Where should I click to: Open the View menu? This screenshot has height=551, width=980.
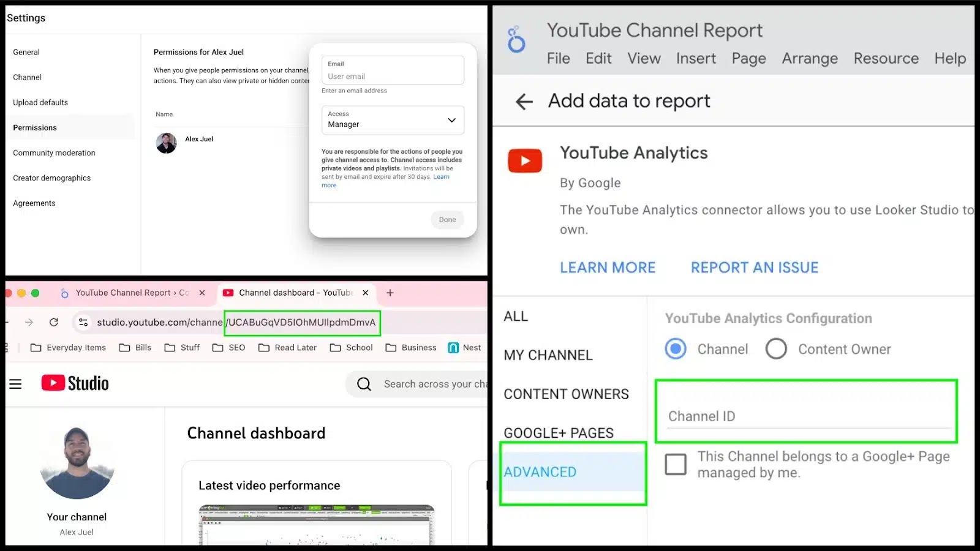click(644, 58)
